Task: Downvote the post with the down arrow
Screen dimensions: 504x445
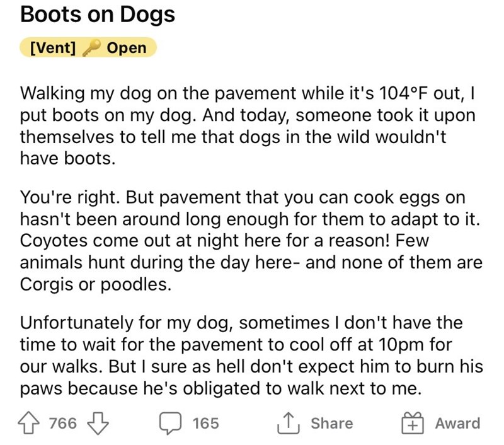Action: [97, 423]
